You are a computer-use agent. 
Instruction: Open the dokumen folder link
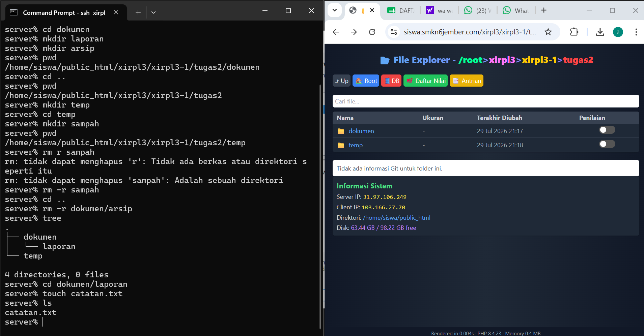pyautogui.click(x=361, y=131)
